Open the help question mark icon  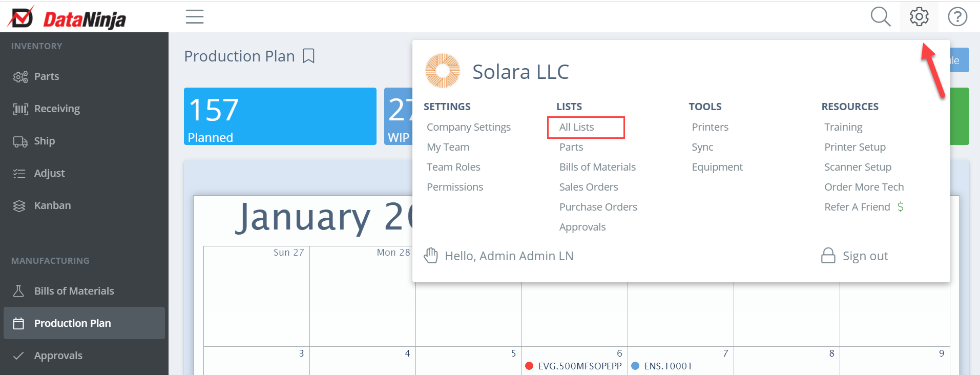[x=957, y=17]
